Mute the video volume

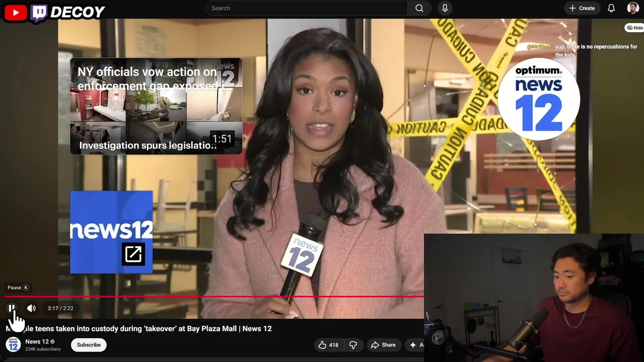point(31,308)
